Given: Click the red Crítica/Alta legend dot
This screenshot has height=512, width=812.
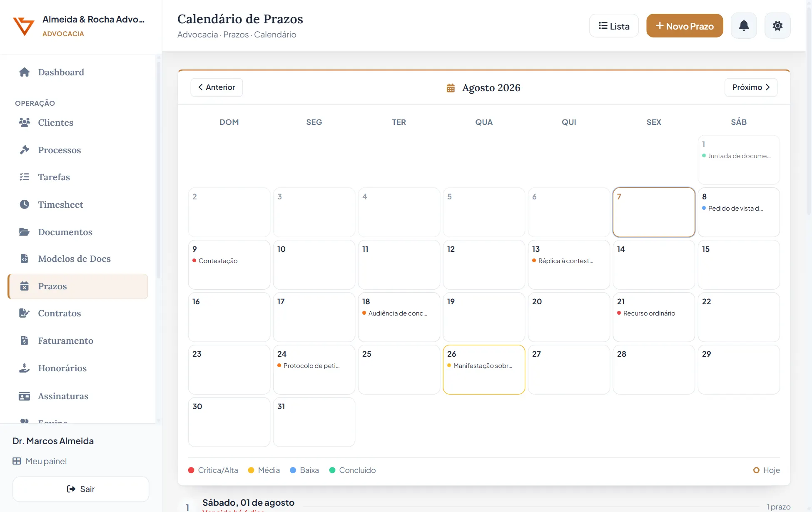Looking at the screenshot, I should (191, 470).
